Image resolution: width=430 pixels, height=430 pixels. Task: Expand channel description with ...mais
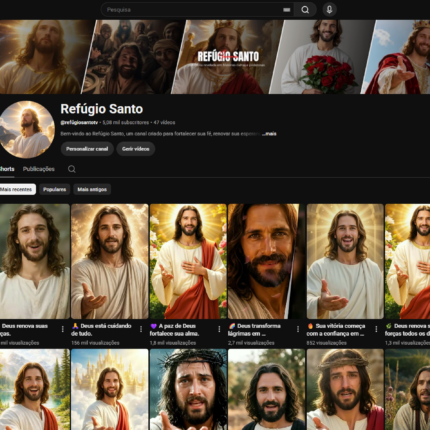[269, 134]
